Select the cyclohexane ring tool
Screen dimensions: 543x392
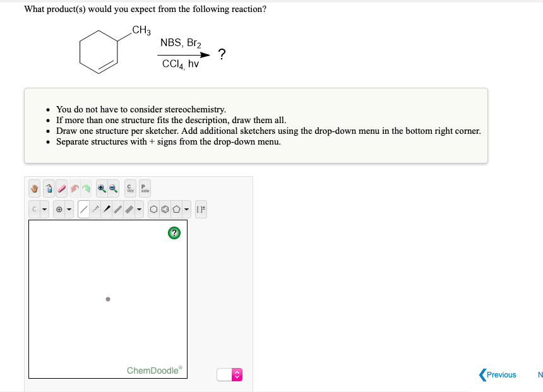(155, 209)
